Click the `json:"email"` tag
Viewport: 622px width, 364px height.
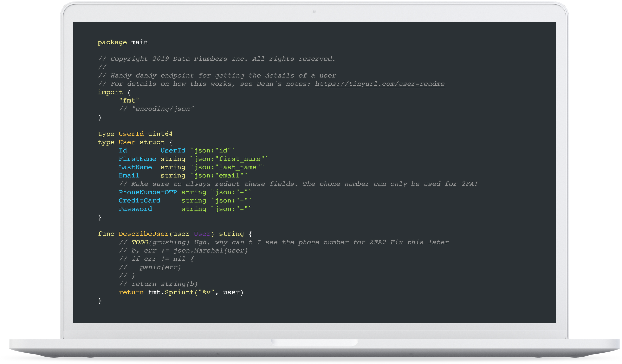point(218,175)
